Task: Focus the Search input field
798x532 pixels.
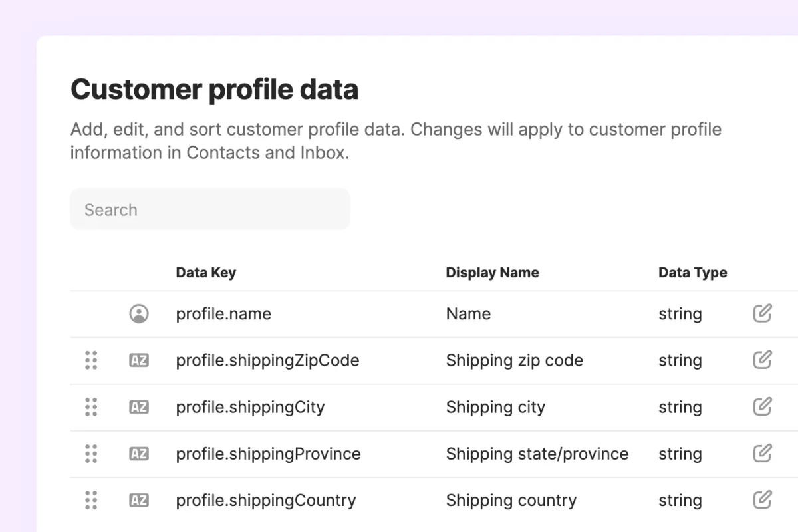Action: [209, 209]
